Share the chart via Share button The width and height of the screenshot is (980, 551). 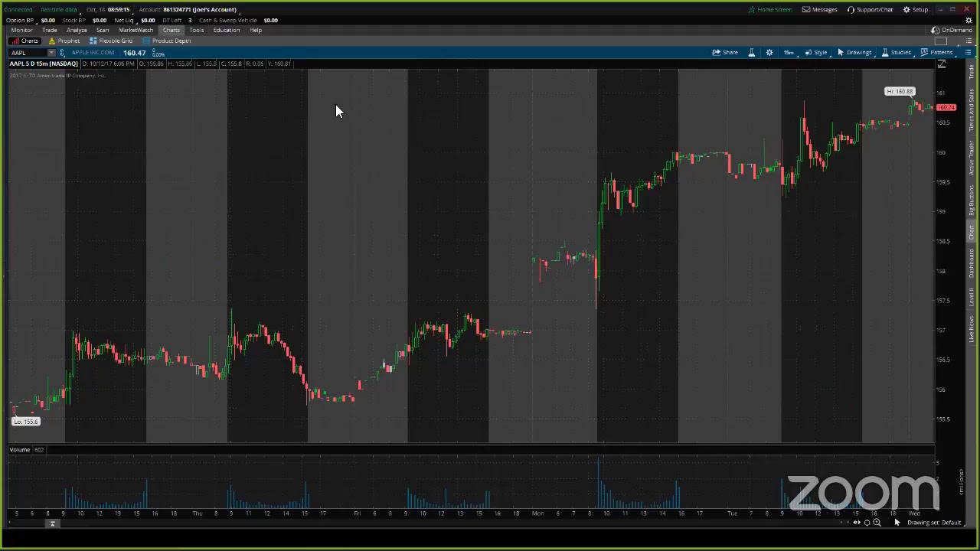pos(725,52)
